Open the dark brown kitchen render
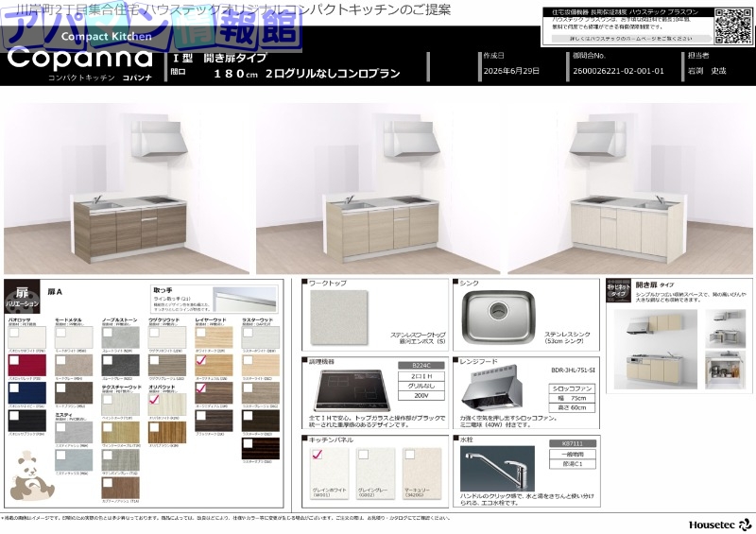 tap(128, 189)
